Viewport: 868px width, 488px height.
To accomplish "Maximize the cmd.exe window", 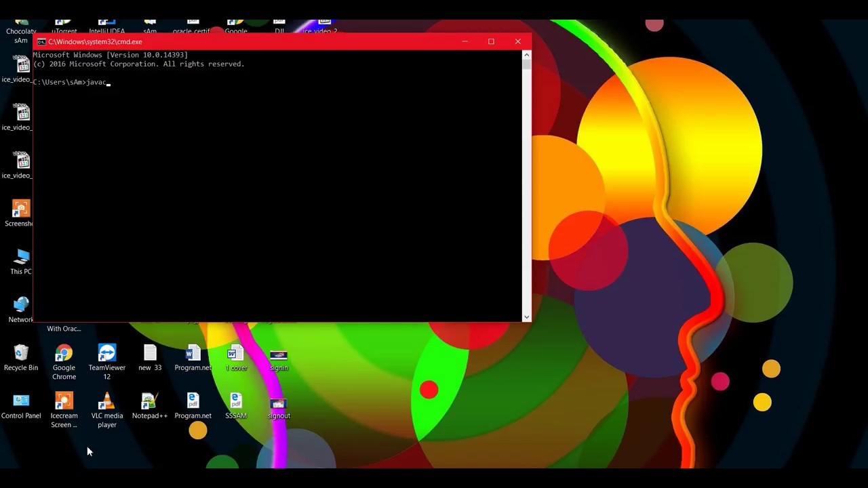I will coord(491,42).
